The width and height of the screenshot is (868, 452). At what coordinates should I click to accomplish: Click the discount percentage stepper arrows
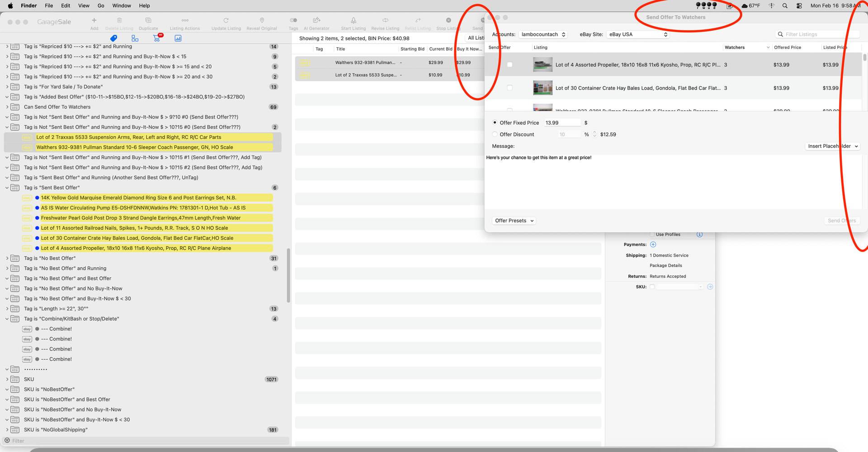(594, 134)
